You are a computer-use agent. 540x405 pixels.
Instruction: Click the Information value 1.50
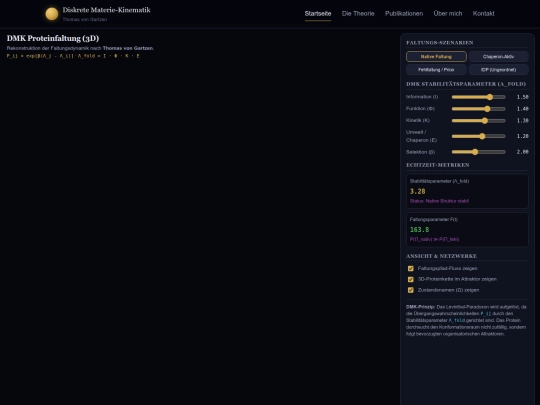(x=522, y=97)
